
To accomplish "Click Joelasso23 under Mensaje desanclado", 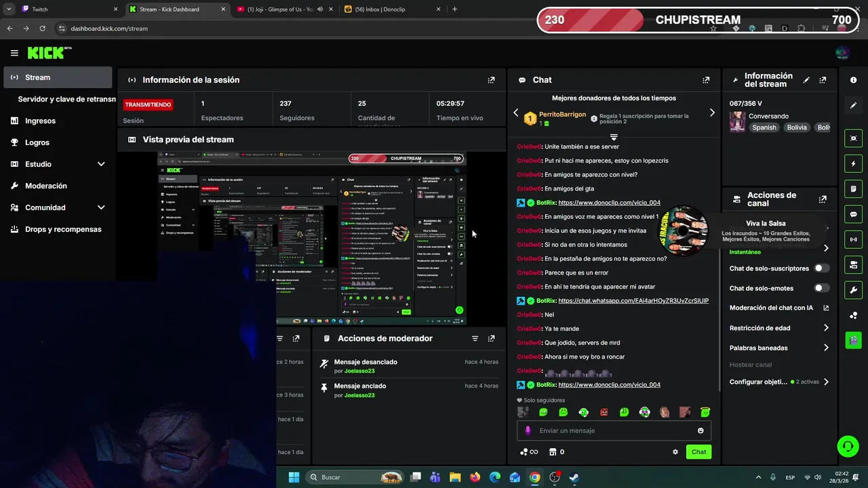I will click(x=359, y=371).
